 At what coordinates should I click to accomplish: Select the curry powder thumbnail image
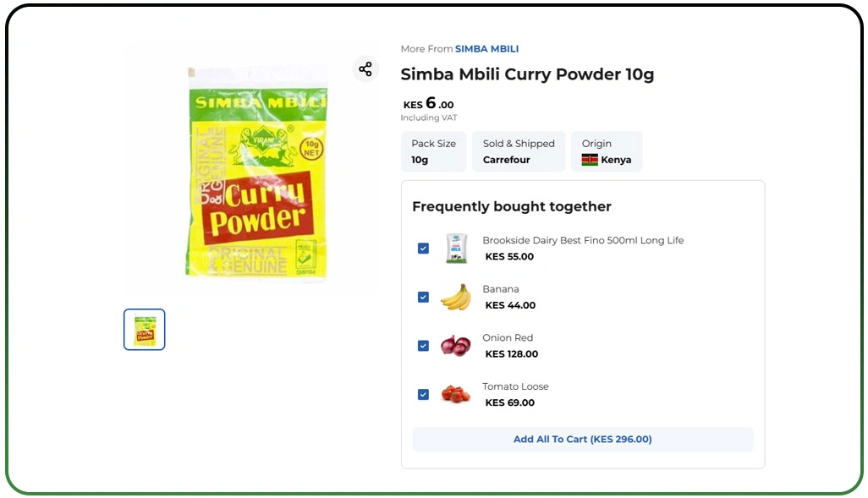(x=145, y=330)
